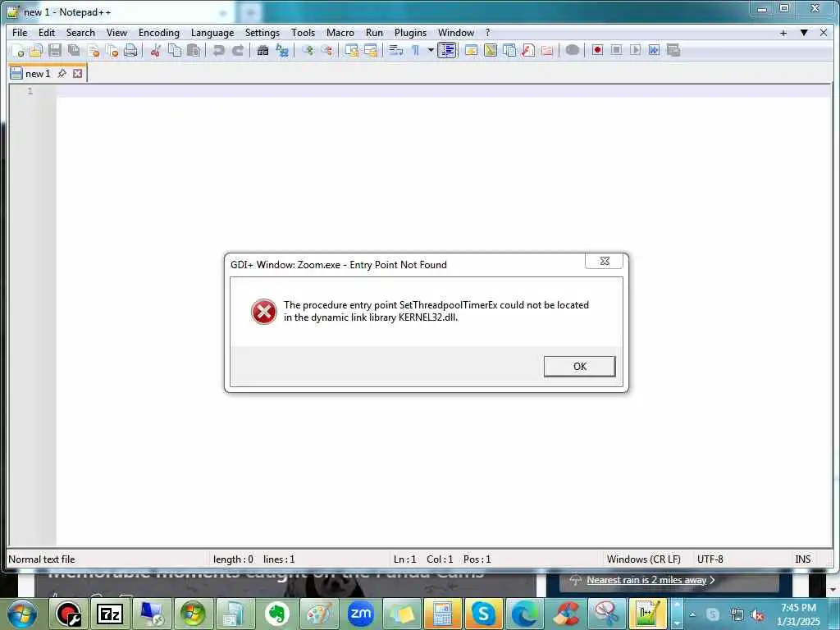Screen dimensions: 840x630
Task: Toggle Word wrap toolbar icon
Action: point(396,50)
